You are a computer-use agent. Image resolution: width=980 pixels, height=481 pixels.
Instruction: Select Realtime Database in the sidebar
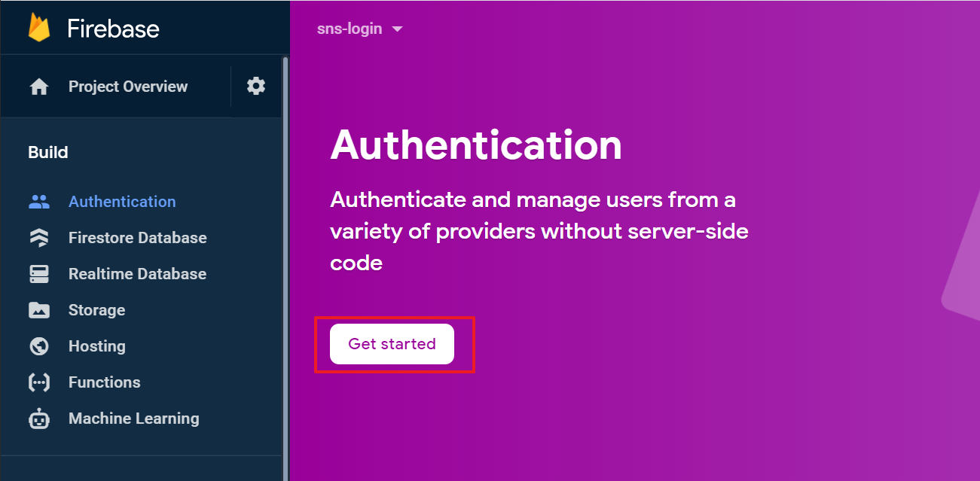[x=137, y=274]
